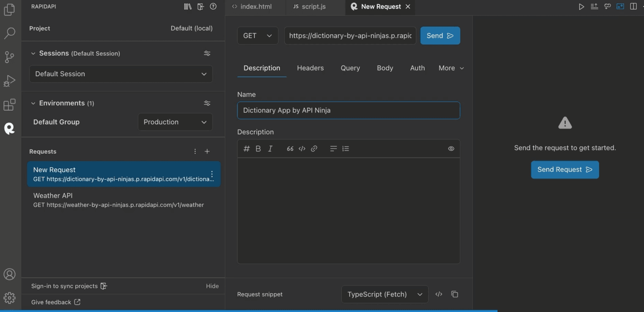Open the Accounts menu icon

pos(10,274)
